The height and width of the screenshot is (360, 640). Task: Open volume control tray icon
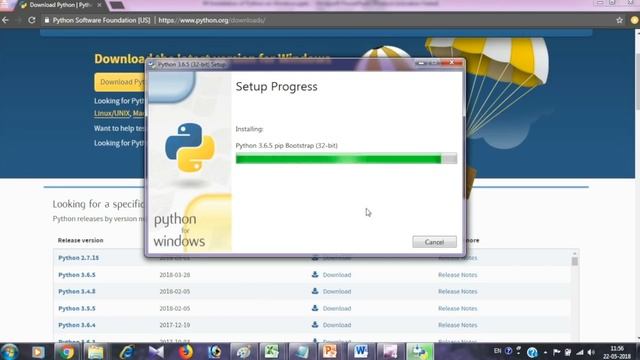[x=591, y=352]
